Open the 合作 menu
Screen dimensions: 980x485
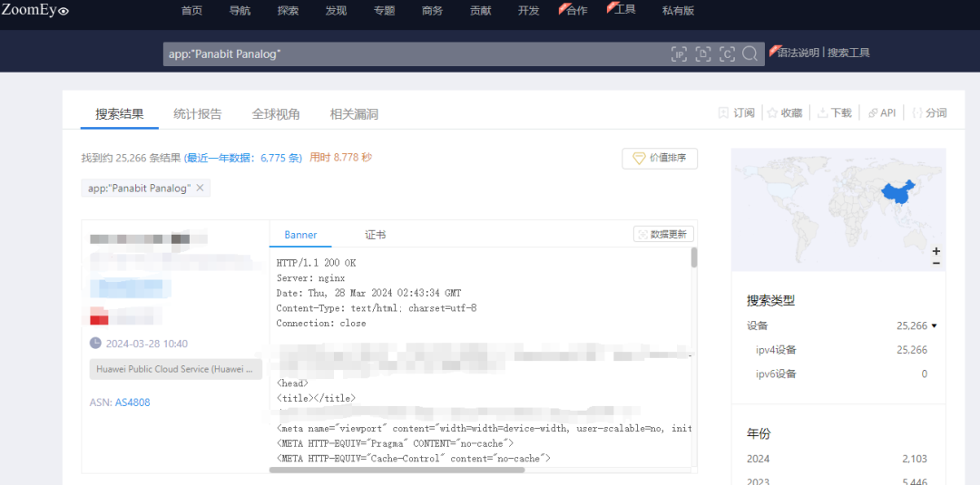pos(576,11)
